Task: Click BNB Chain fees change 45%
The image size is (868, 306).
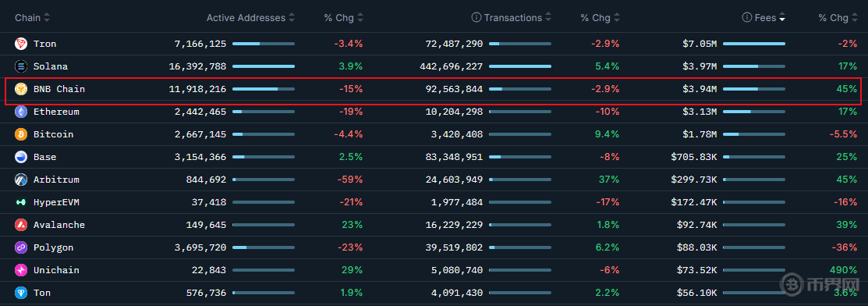Action: [846, 89]
